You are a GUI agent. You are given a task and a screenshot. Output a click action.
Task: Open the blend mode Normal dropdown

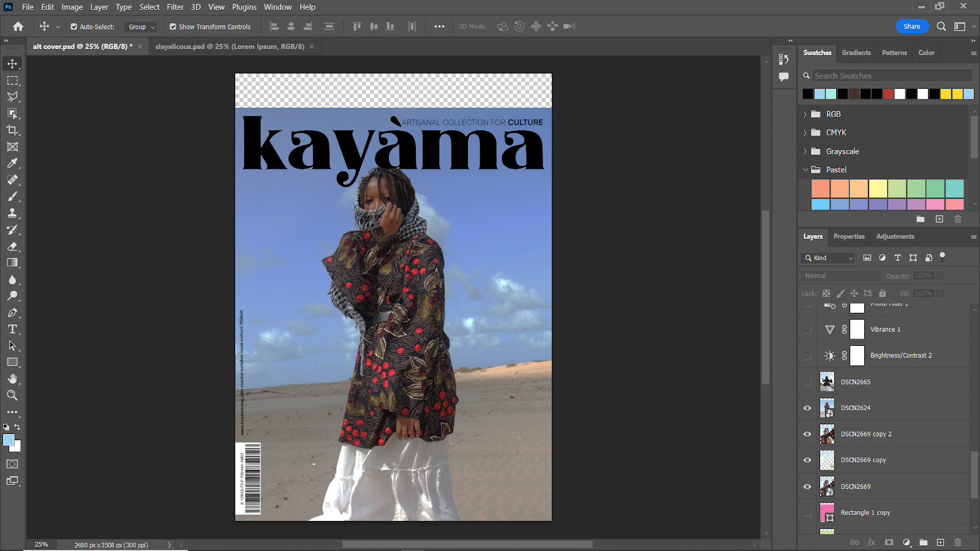pos(841,276)
